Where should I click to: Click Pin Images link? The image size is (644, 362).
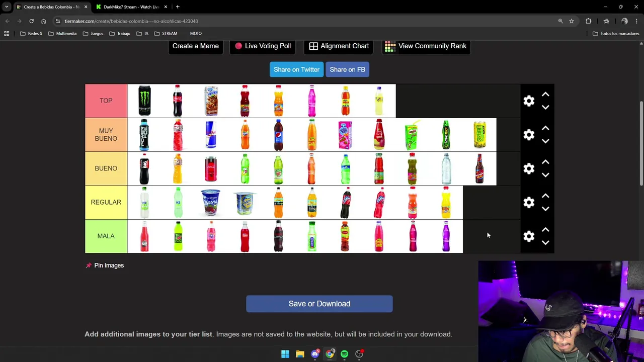tap(105, 265)
